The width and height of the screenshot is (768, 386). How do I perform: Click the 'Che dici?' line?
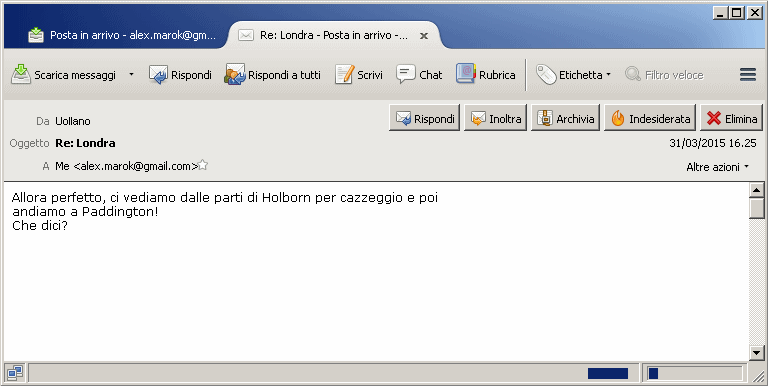pyautogui.click(x=40, y=226)
